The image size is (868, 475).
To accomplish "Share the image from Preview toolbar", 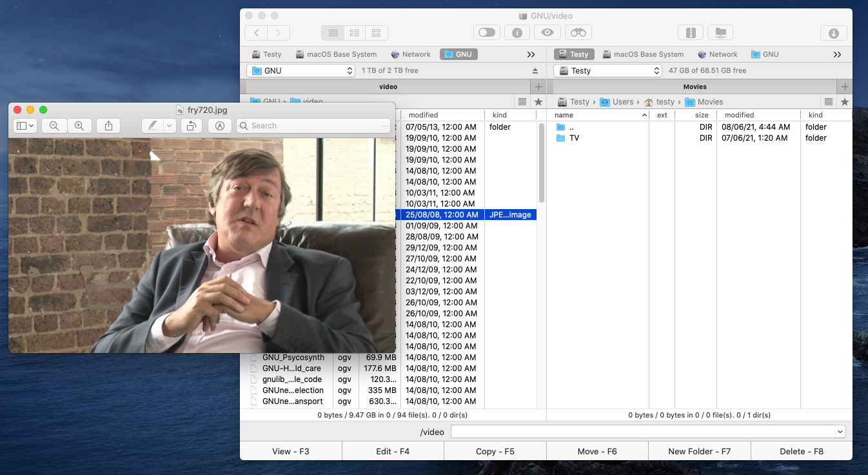I will [108, 126].
